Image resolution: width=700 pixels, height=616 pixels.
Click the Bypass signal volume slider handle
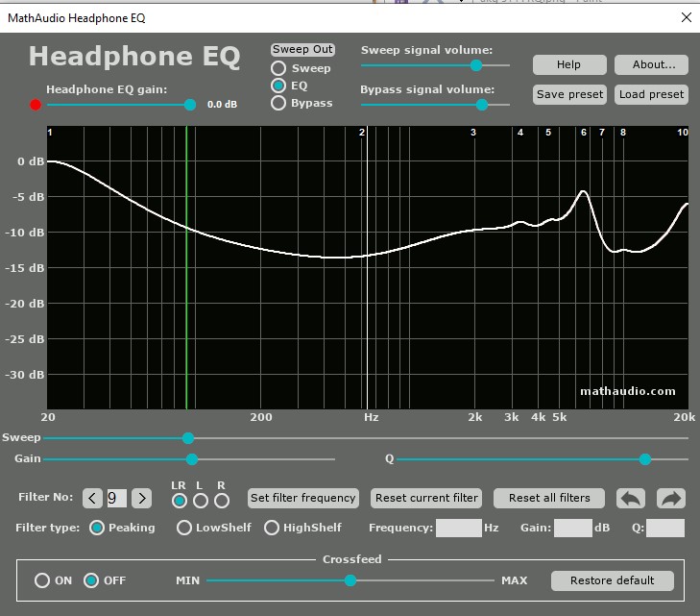(x=482, y=105)
